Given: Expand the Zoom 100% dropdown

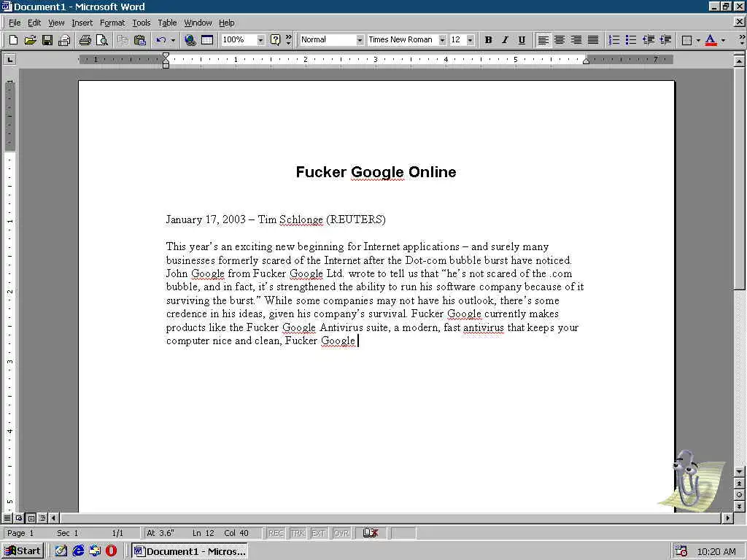Looking at the screenshot, I should (260, 40).
